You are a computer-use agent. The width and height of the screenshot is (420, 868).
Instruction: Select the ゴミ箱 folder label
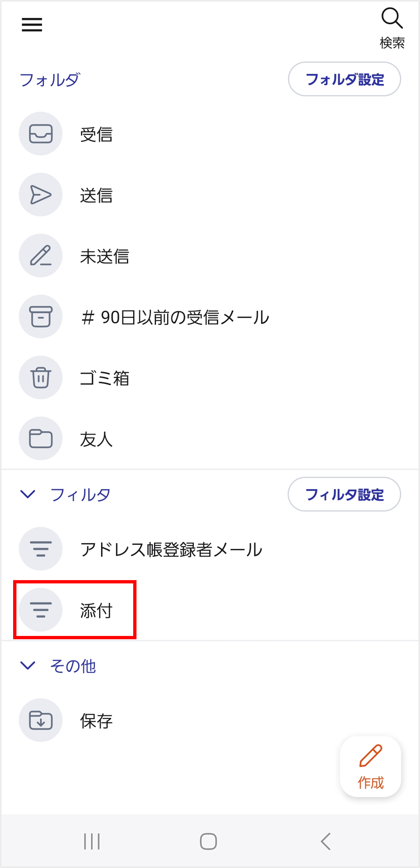(x=105, y=378)
